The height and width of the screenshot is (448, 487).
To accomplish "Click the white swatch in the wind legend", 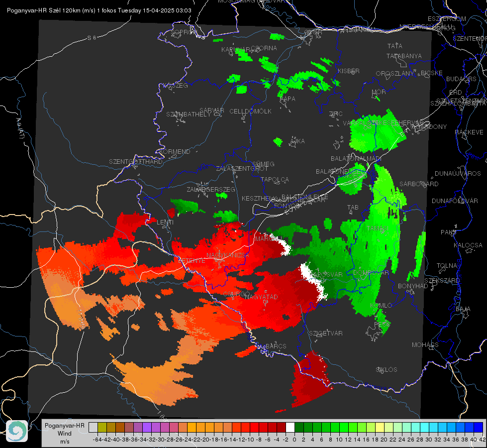I will pyautogui.click(x=290, y=428).
